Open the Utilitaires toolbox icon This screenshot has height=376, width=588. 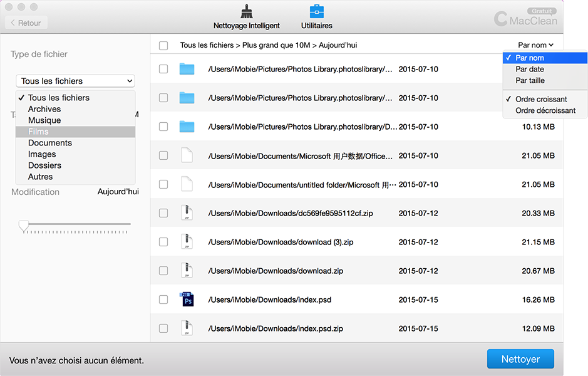(x=316, y=12)
